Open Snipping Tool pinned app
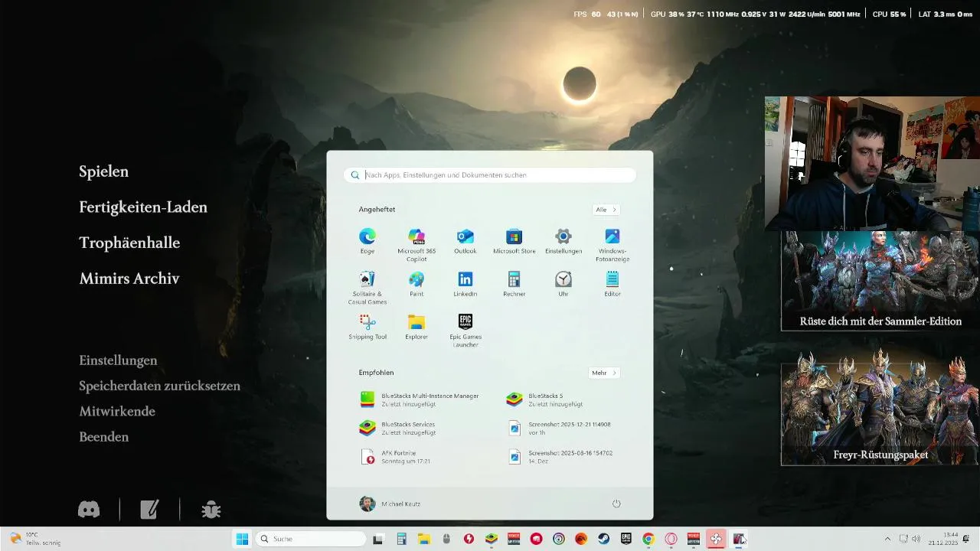The width and height of the screenshot is (980, 551). point(367,327)
